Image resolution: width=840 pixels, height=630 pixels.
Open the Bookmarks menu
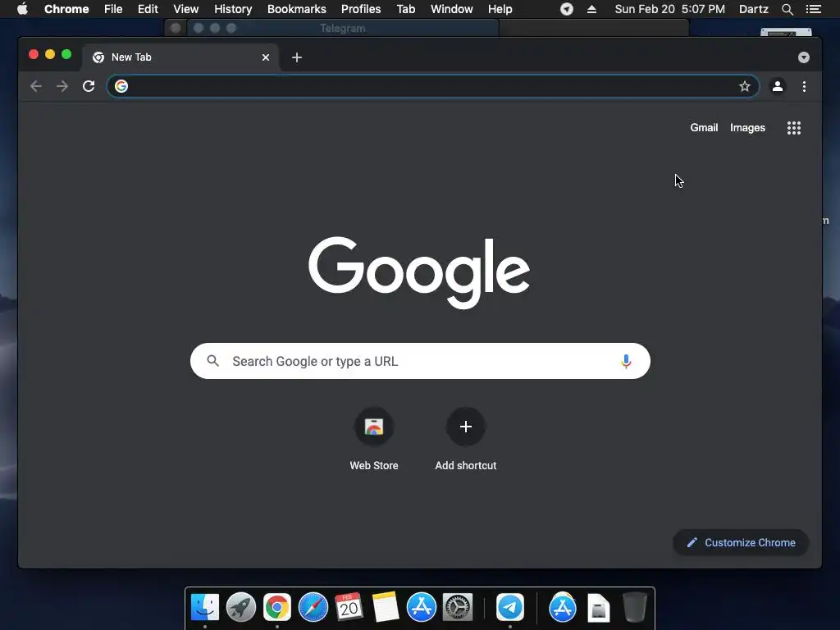click(x=297, y=9)
